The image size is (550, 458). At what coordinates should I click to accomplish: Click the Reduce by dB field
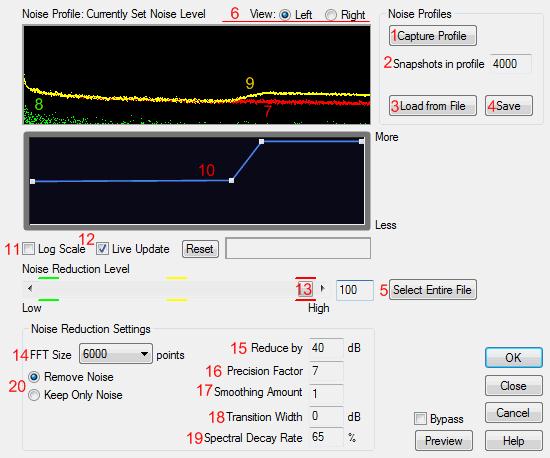[326, 348]
